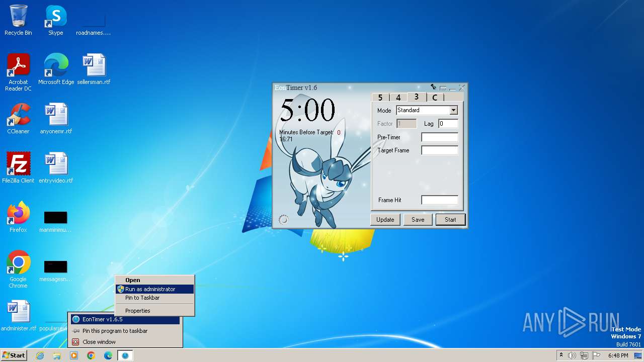Open Acrobat Reader DC shortcut
This screenshot has width=644, height=362.
point(18,72)
